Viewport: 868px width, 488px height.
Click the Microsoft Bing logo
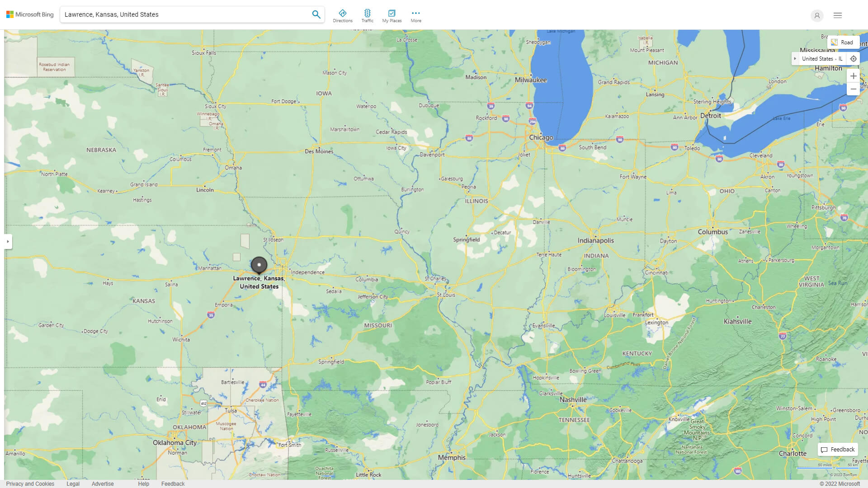(29, 14)
